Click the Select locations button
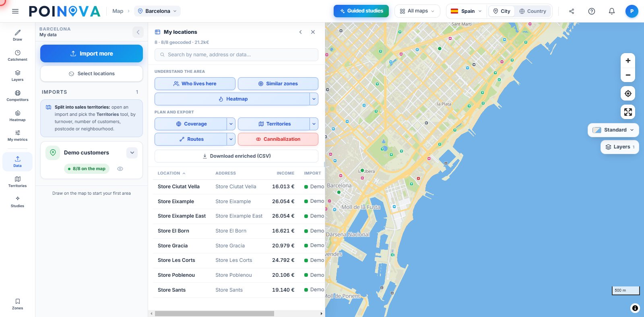The width and height of the screenshot is (644, 317). [x=91, y=74]
